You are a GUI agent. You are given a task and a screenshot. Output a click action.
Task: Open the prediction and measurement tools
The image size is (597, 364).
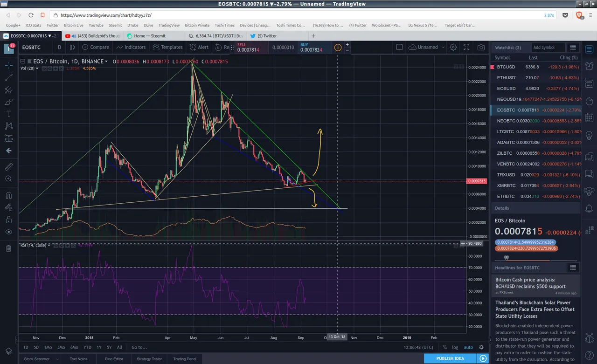tap(8, 138)
